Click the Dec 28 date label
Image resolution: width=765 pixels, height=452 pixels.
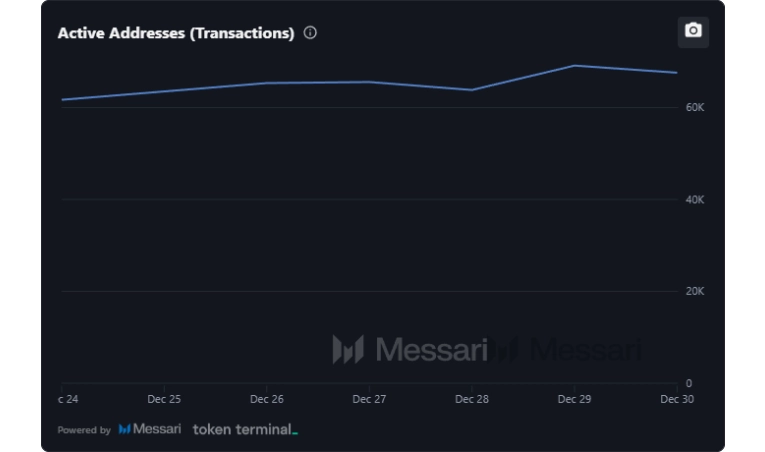click(x=472, y=399)
